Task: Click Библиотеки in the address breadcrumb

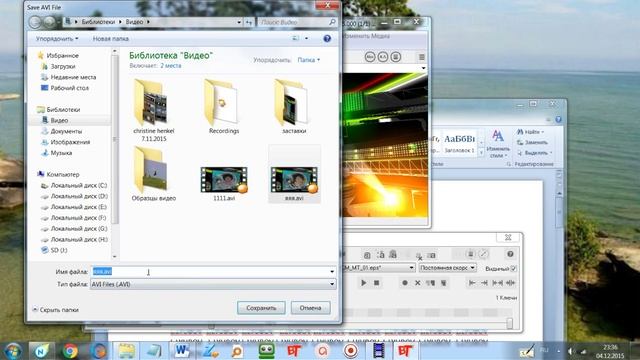Action: point(98,22)
